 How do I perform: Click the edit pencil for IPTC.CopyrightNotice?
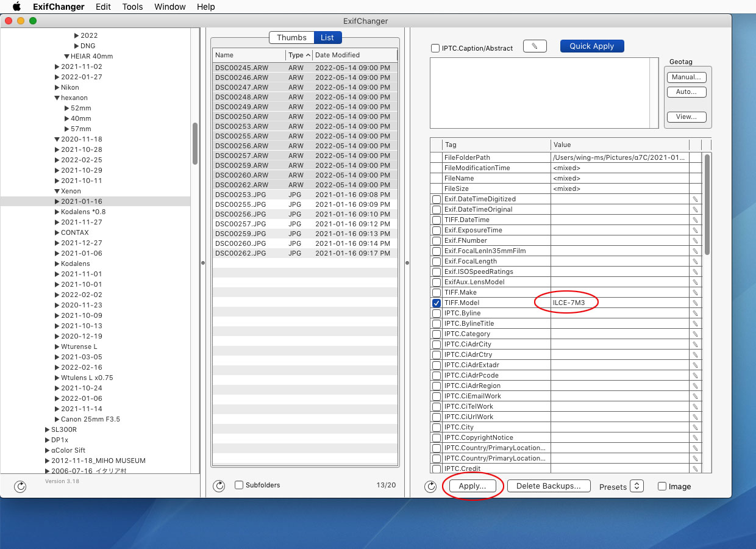pyautogui.click(x=695, y=438)
